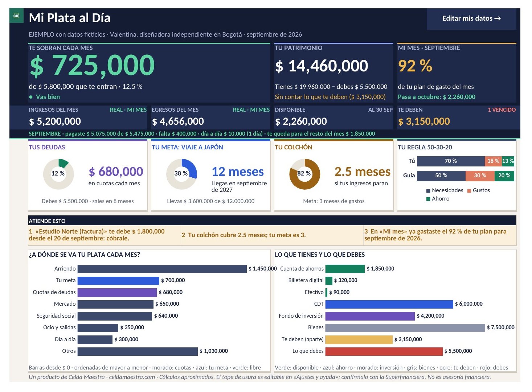Select the Mercado spending bar
The image size is (532, 392).
115,304
